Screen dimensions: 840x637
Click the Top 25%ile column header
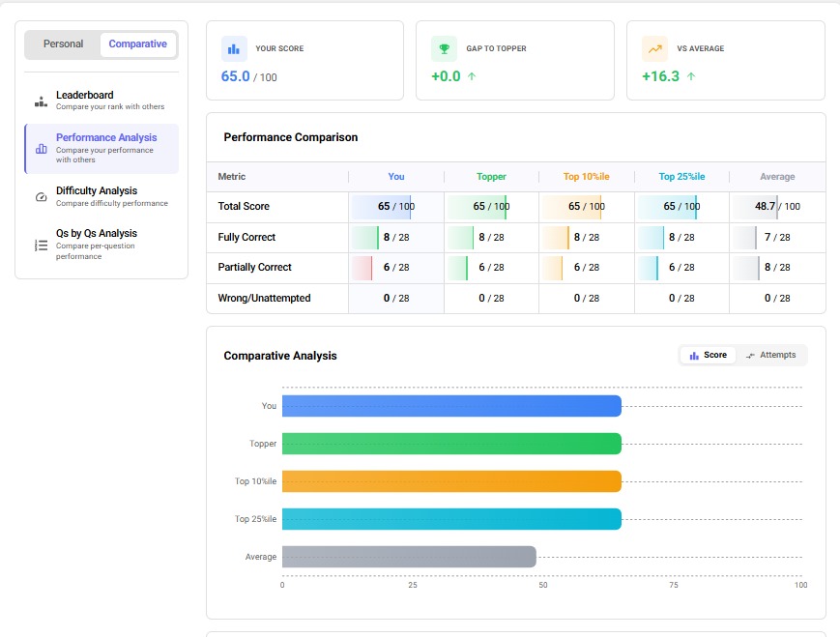[681, 177]
